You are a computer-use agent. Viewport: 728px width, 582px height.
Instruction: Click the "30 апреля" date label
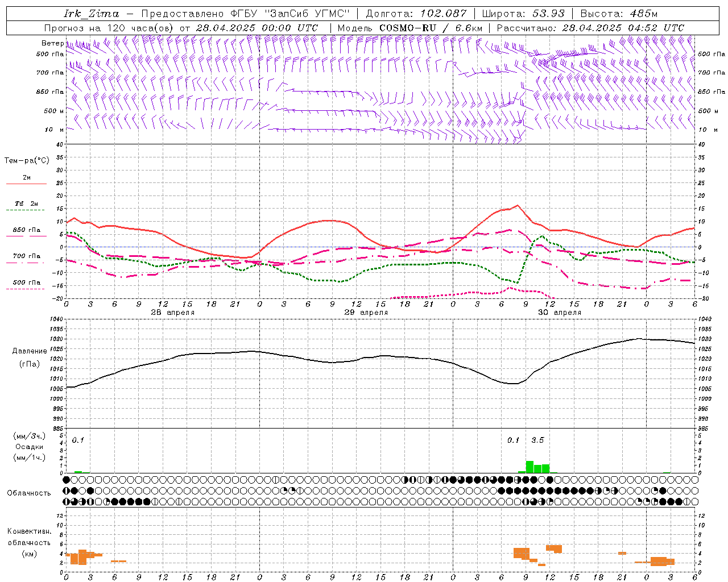[x=560, y=313]
